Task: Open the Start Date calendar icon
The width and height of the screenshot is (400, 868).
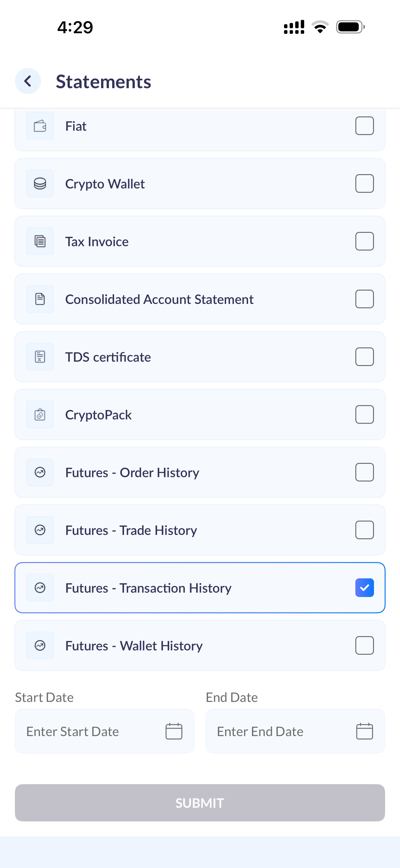Action: (174, 731)
